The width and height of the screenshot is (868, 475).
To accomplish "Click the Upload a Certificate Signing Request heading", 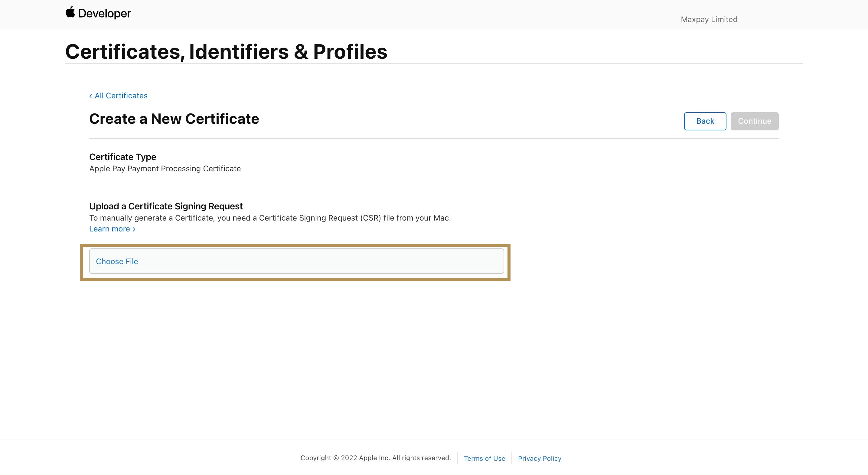I will click(x=166, y=206).
